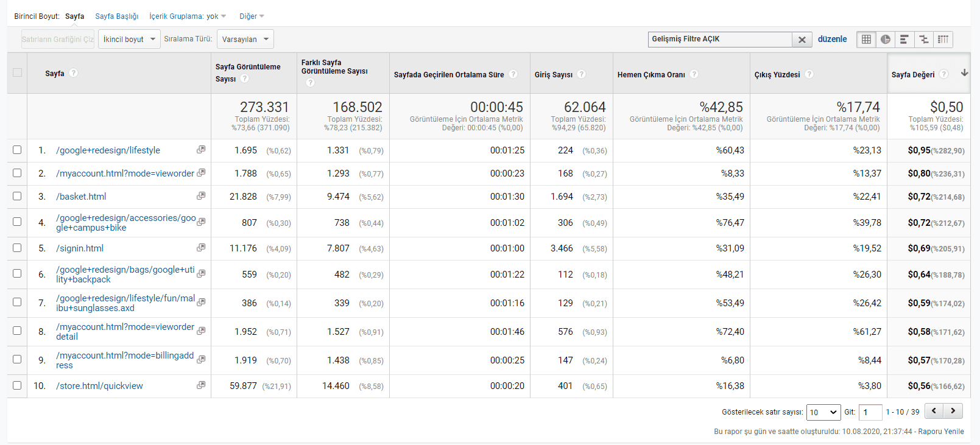Check the /signin.html row checkbox
The height and width of the screenshot is (445, 980).
[17, 248]
